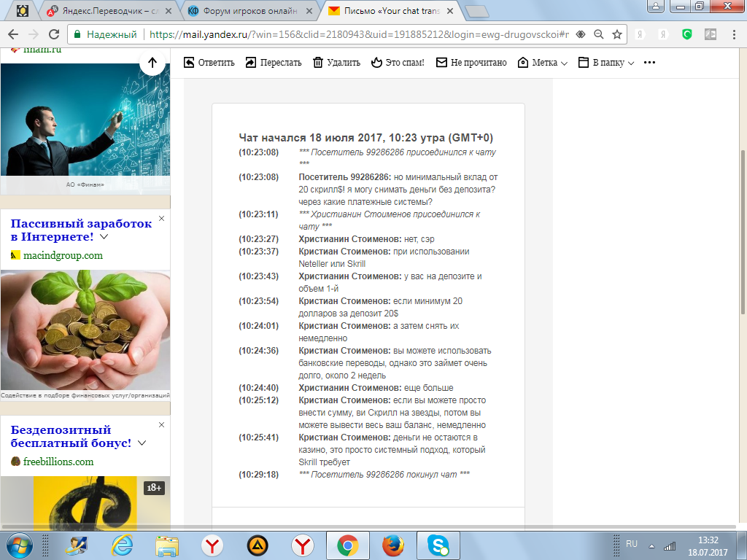
Task: Close the Пассивный заработок ad
Action: 161,219
